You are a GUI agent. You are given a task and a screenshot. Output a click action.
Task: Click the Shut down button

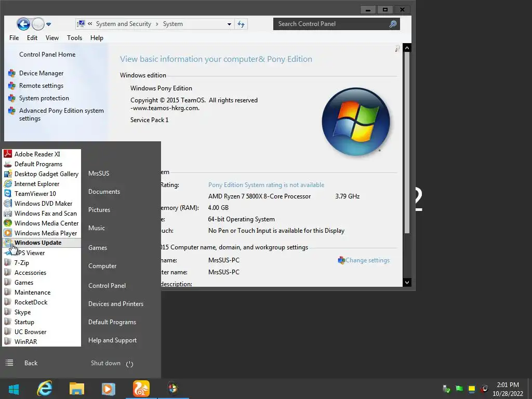(105, 363)
